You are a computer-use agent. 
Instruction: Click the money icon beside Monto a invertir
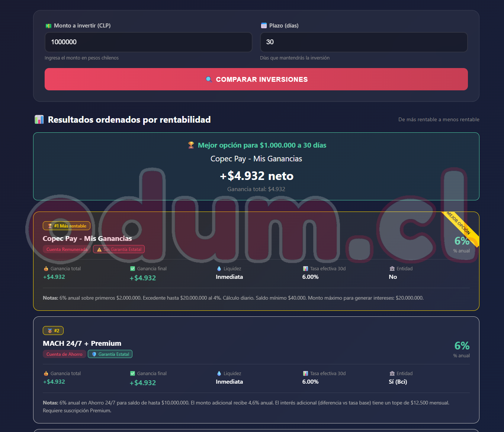[48, 26]
